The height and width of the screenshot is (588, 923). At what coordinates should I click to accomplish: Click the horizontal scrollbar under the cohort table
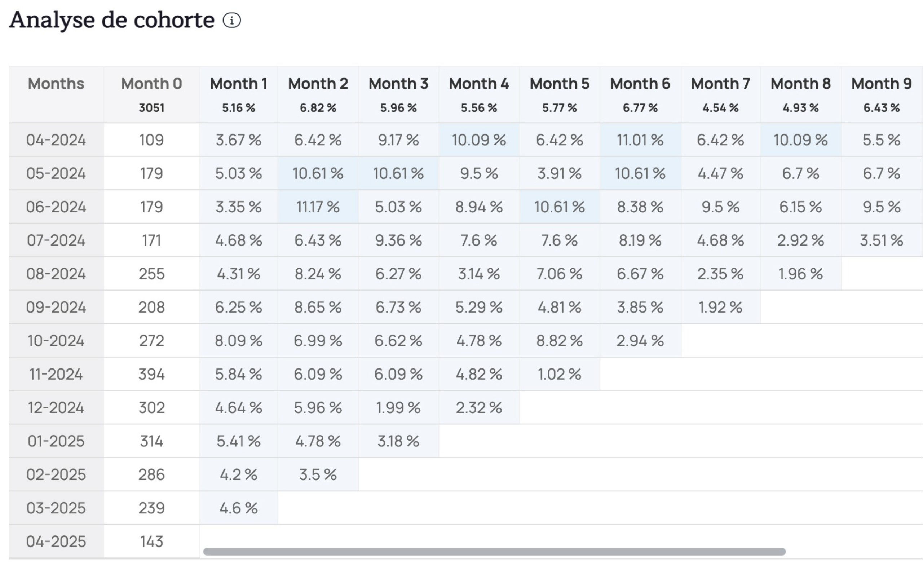494,552
